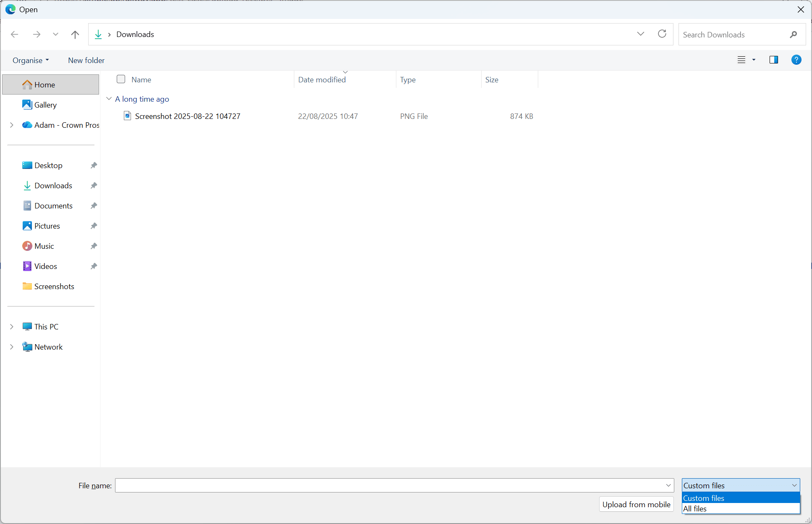The width and height of the screenshot is (812, 524).
Task: Open Home in the navigation pane
Action: (x=51, y=84)
